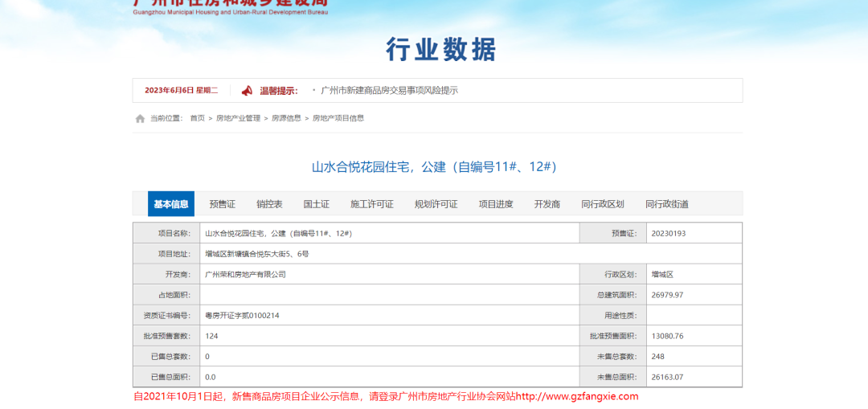Open the http://www.gzfangxie.com link
Viewport: 868px width, 409px height.
point(577,396)
